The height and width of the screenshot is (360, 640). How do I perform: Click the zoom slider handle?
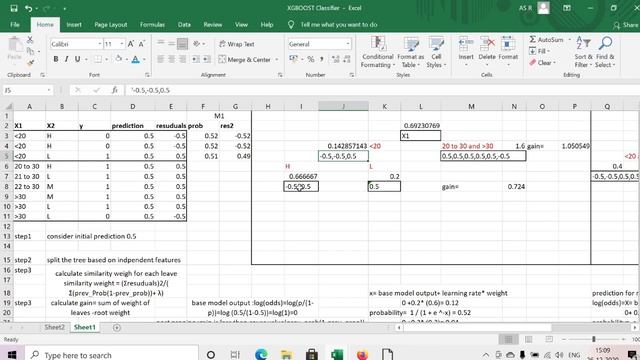tap(593, 339)
